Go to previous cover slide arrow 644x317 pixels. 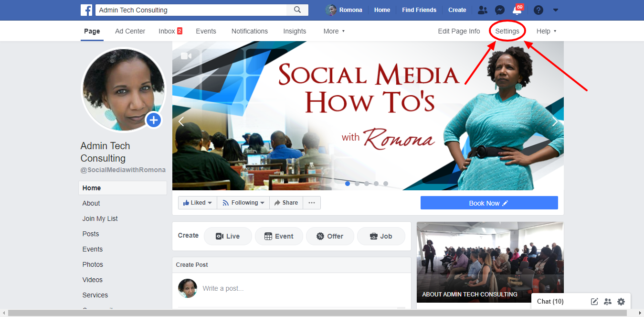pos(181,121)
